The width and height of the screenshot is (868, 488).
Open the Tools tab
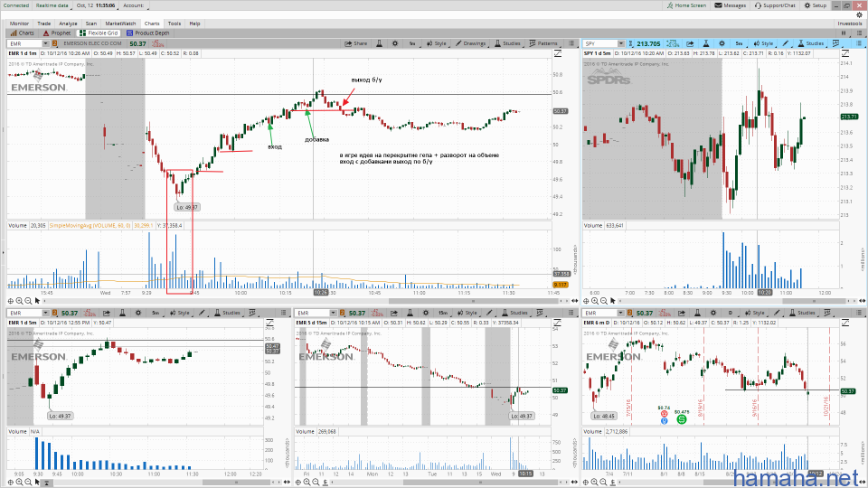point(175,23)
